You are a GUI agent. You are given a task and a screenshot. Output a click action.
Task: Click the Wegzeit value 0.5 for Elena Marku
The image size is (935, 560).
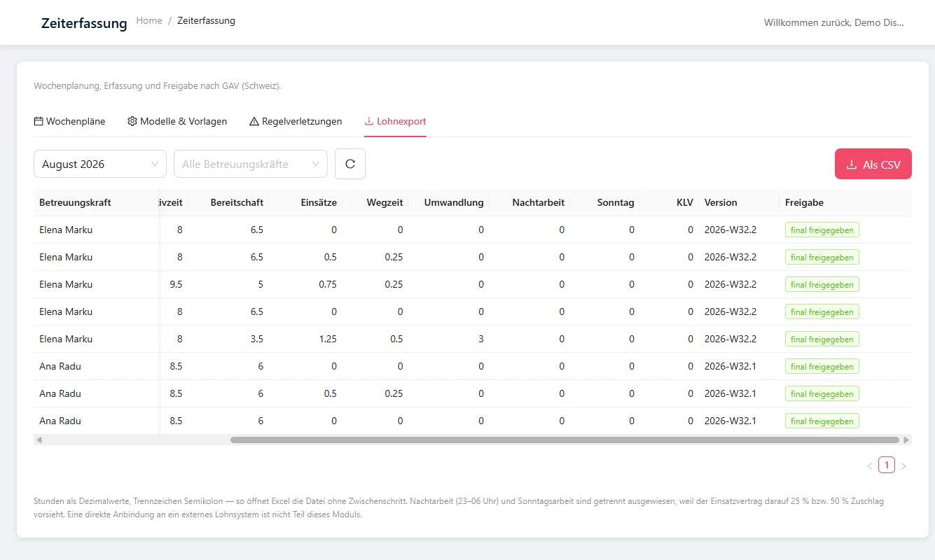point(396,339)
